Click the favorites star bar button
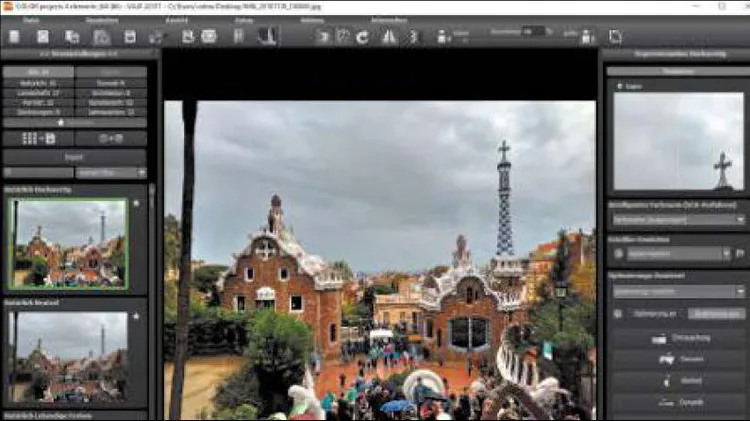Viewport: 750px width, 421px height. 75,123
